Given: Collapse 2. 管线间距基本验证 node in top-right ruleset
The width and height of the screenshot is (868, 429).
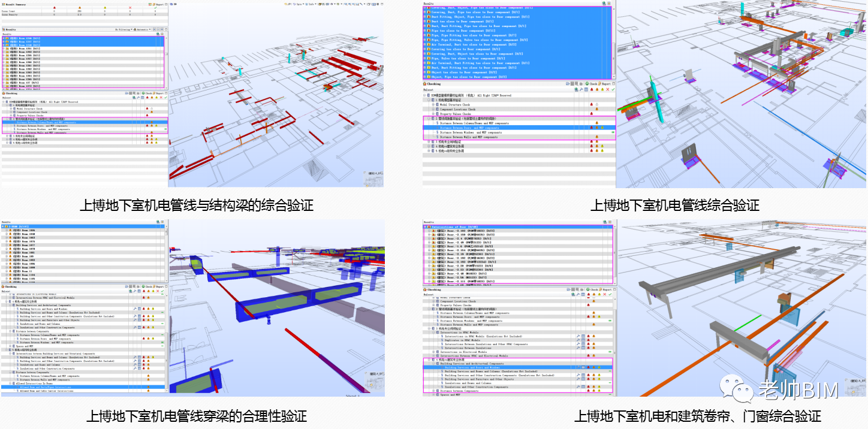Looking at the screenshot, I should click(x=429, y=119).
